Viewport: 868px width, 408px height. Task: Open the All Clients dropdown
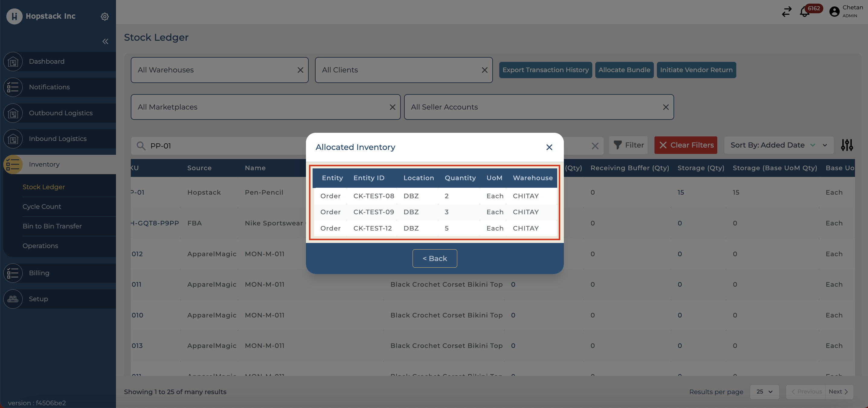398,70
